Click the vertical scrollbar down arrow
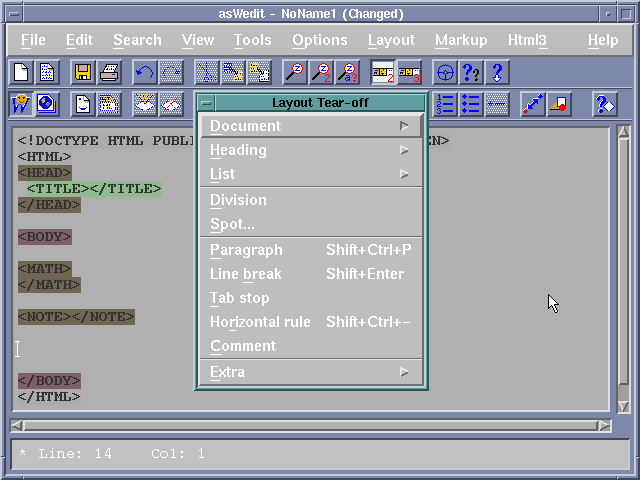Image resolution: width=640 pixels, height=480 pixels. pyautogui.click(x=624, y=406)
